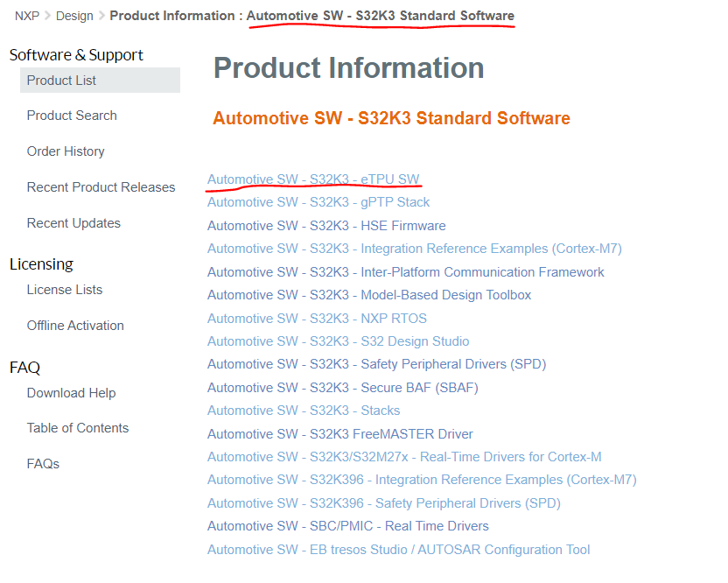Image resolution: width=728 pixels, height=583 pixels.
Task: Open the S32K3 gPTP Stack page
Action: (x=318, y=201)
